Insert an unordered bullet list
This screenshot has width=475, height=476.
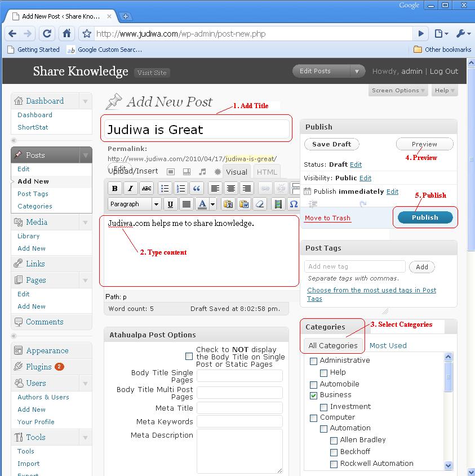point(165,189)
